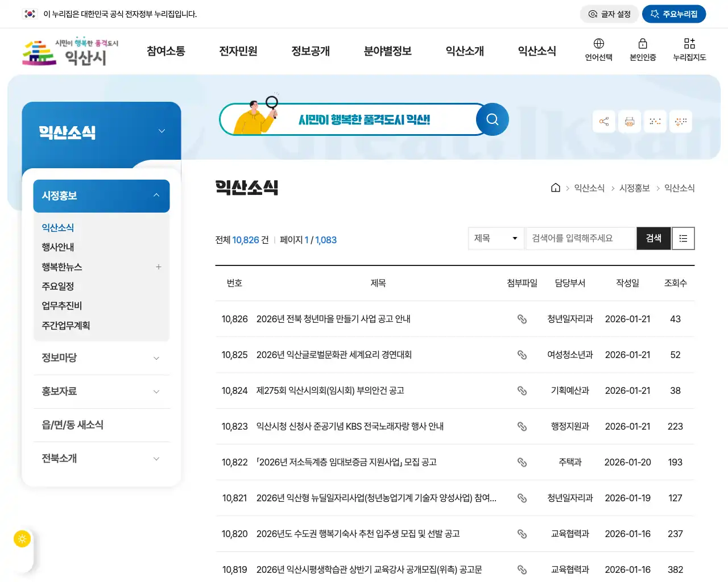Click the magnifier icon in the search banner
Screen dimensions: 728x582
coord(492,119)
